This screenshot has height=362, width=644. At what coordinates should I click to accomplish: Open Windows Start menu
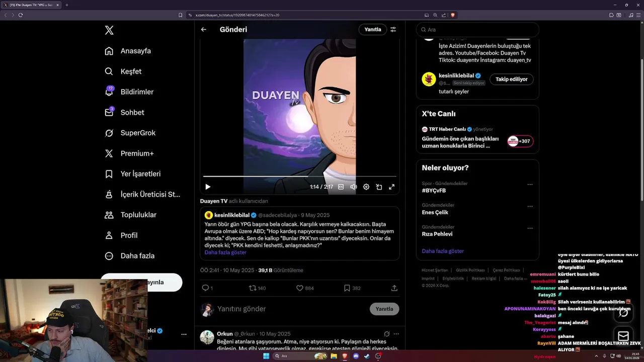266,356
